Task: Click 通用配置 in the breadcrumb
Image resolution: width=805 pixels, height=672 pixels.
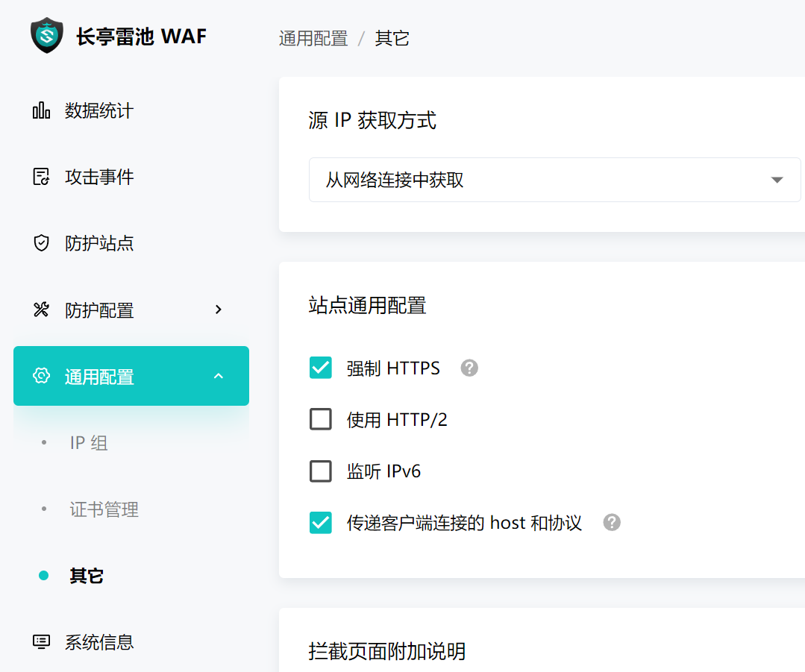Action: point(313,39)
